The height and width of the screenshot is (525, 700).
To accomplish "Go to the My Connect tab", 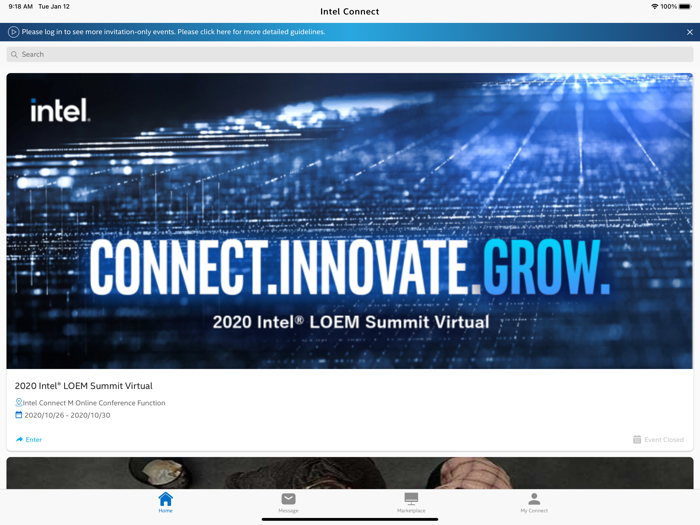I will click(x=534, y=502).
